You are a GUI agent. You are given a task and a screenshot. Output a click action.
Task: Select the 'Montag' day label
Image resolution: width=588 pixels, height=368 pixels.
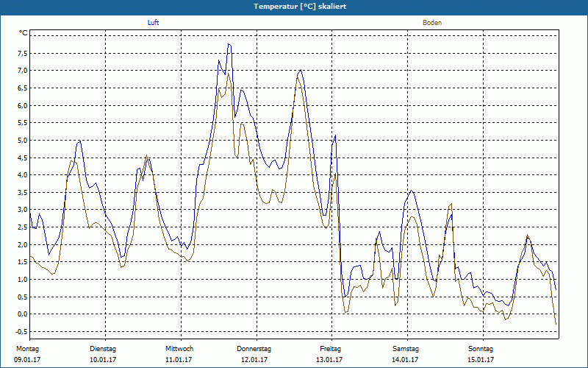click(x=27, y=349)
